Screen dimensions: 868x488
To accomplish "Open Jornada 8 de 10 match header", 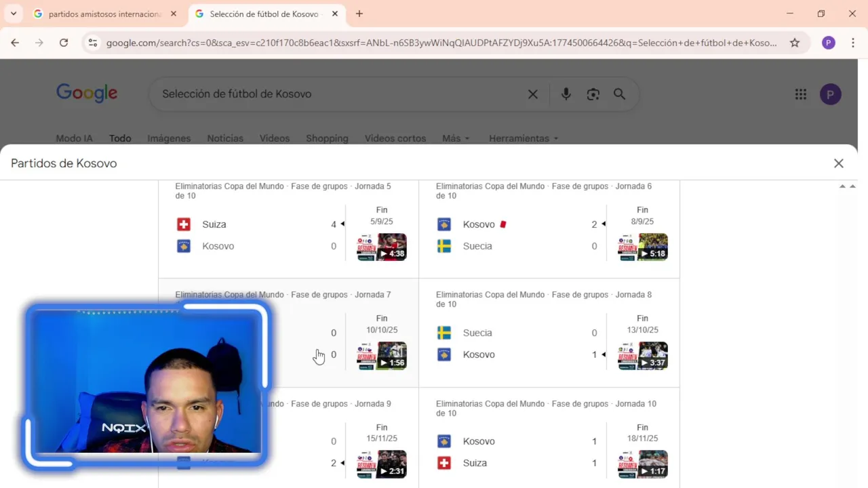I will (x=544, y=300).
